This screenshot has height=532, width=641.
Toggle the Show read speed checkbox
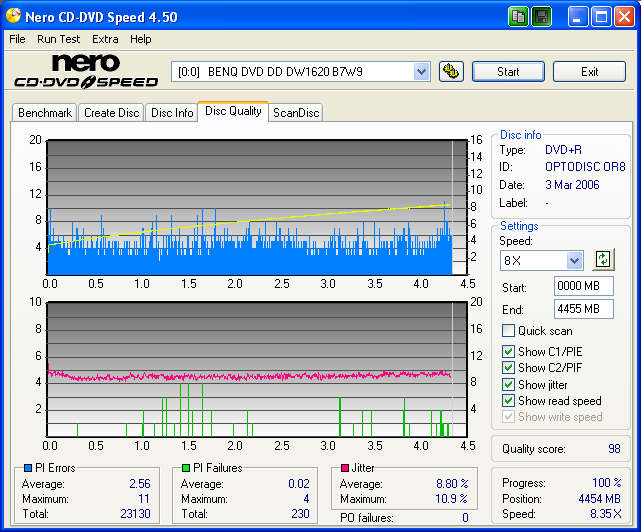tap(508, 400)
